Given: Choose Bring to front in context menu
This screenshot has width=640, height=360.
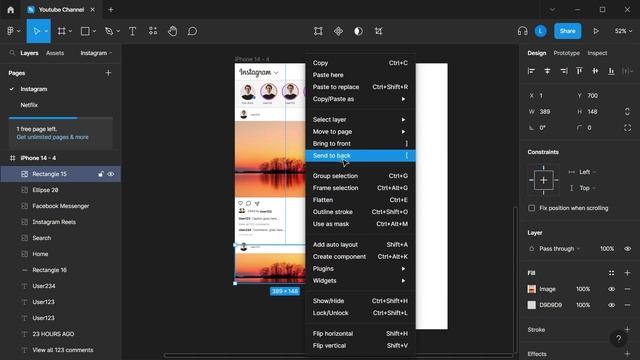Looking at the screenshot, I should point(360,144).
